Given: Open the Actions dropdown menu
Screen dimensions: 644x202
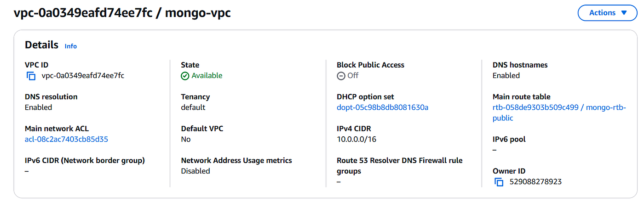Looking at the screenshot, I should [x=607, y=13].
